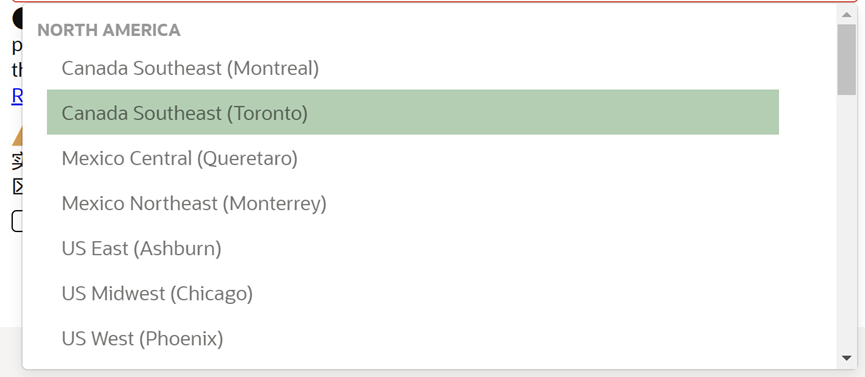This screenshot has width=865, height=377.
Task: Select Canada Southeast (Montreal) region
Action: 413,68
